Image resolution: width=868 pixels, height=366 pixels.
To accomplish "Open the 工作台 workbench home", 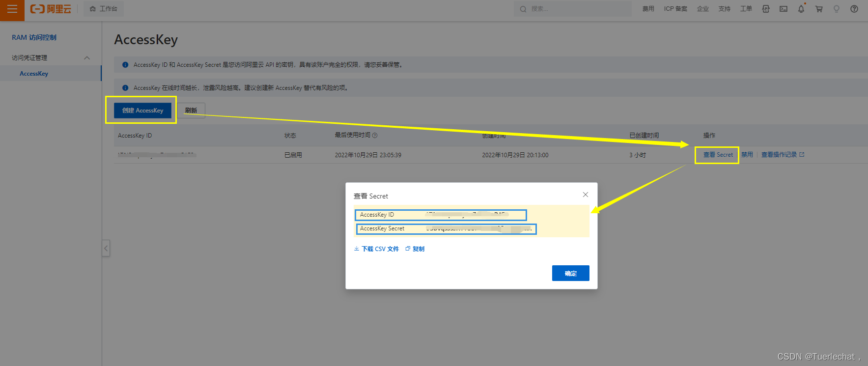I will pyautogui.click(x=104, y=9).
